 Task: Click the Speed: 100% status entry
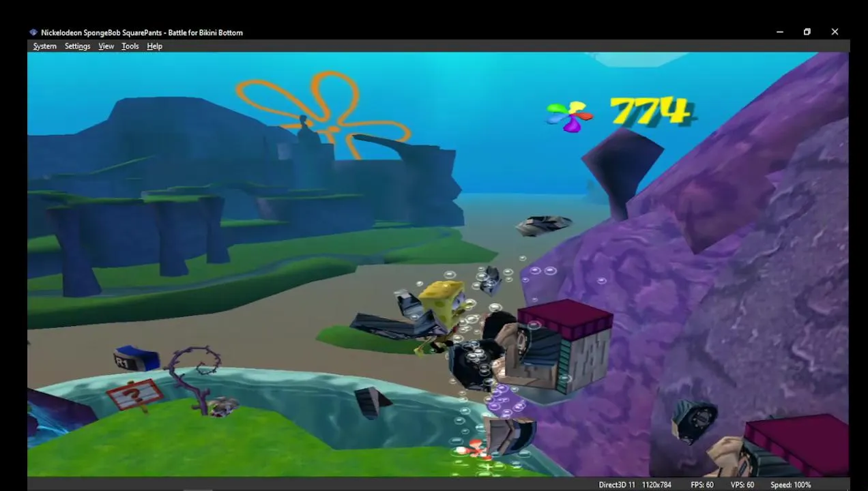(790, 485)
